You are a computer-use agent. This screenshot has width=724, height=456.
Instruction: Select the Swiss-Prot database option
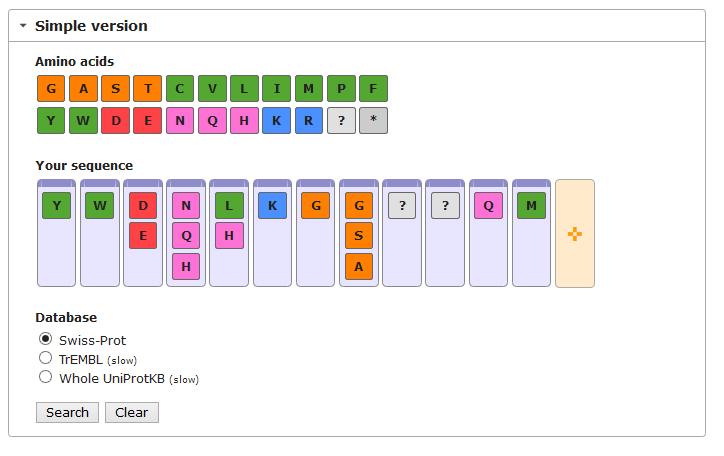[45, 339]
